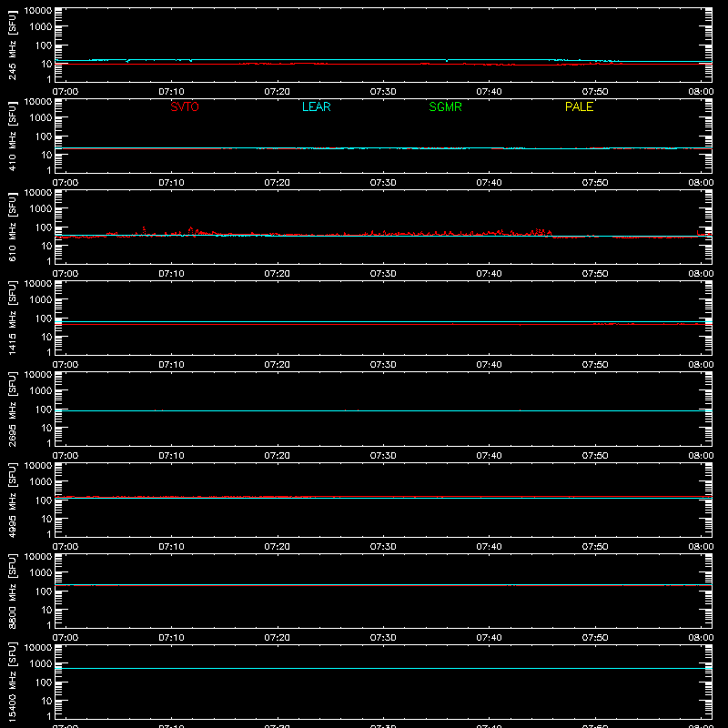Image resolution: width=728 pixels, height=728 pixels.
Task: Click 07:50 under the 1415 MHz panel
Action: [595, 365]
